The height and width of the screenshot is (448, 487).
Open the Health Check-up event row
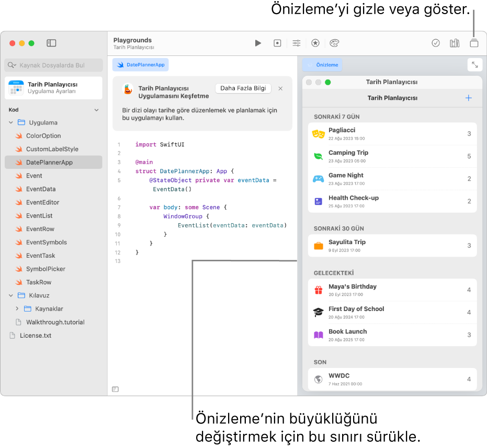[392, 201]
